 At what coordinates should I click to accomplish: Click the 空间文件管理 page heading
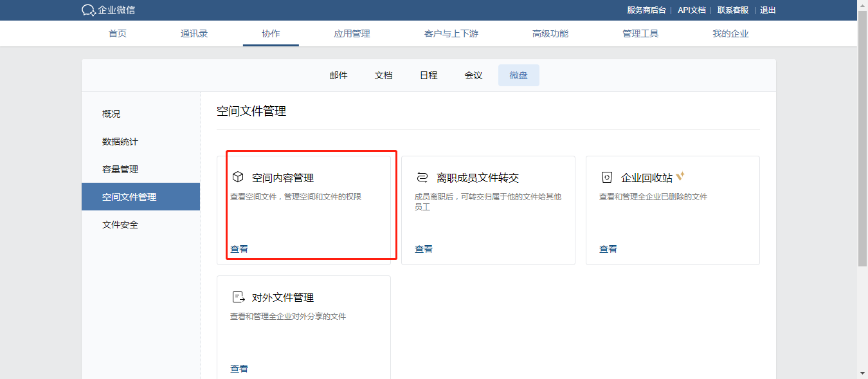251,111
